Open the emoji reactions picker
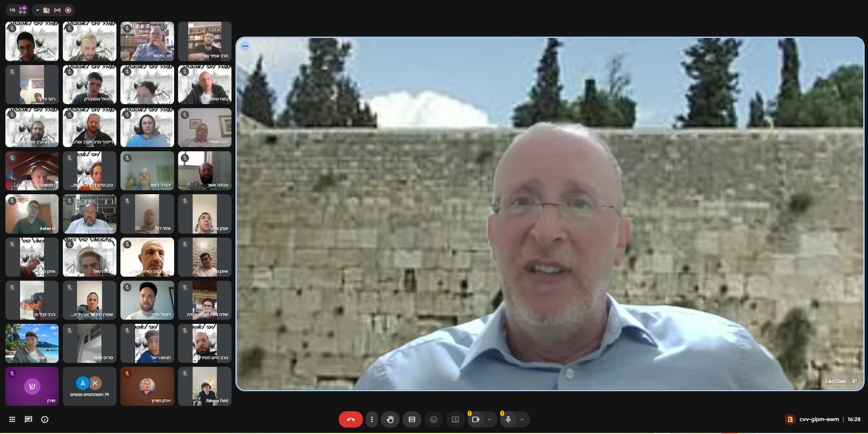The image size is (868, 434). [x=433, y=419]
